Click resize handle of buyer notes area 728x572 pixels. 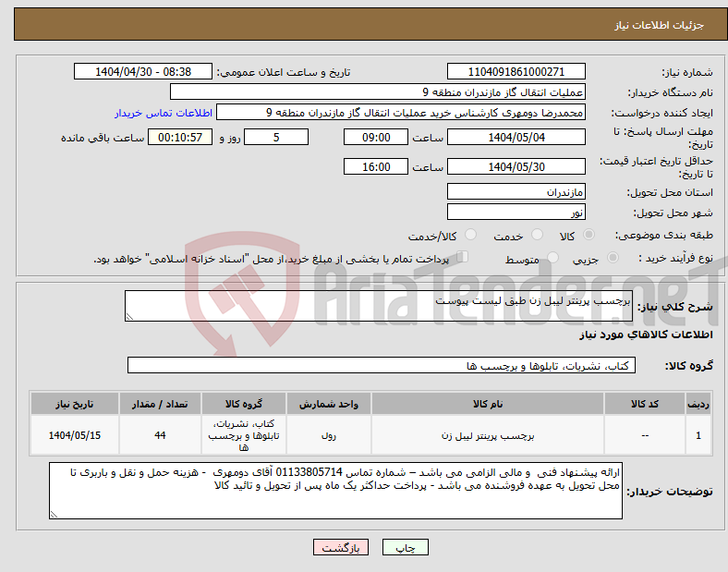click(54, 515)
